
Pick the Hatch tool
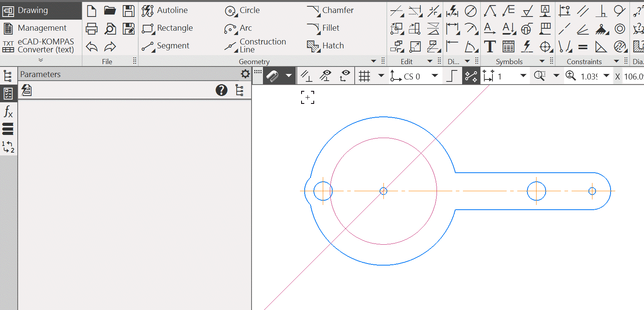(326, 46)
